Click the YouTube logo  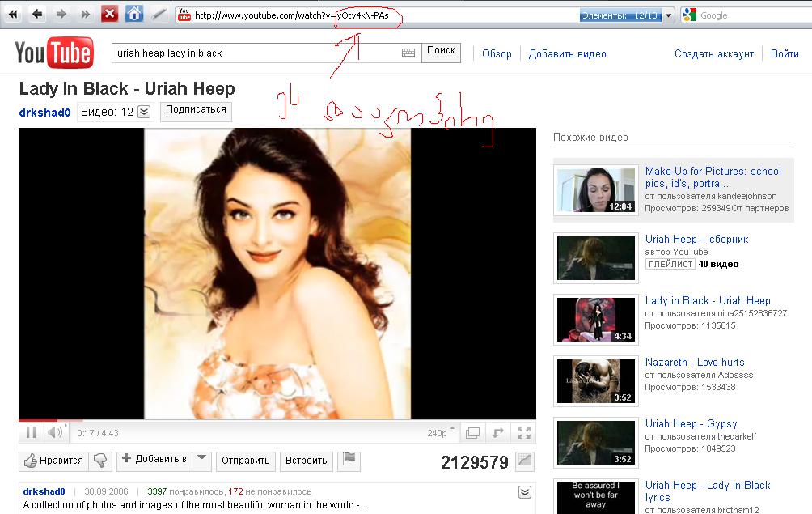click(54, 53)
